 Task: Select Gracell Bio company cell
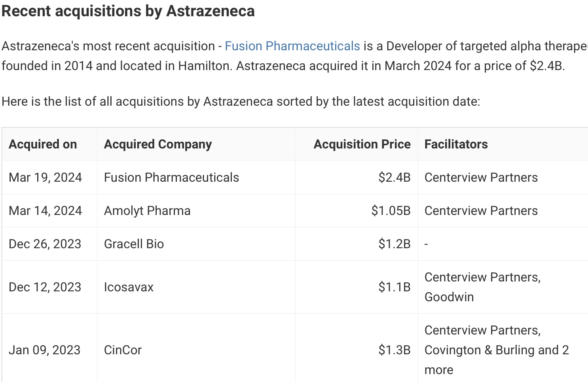pos(134,244)
